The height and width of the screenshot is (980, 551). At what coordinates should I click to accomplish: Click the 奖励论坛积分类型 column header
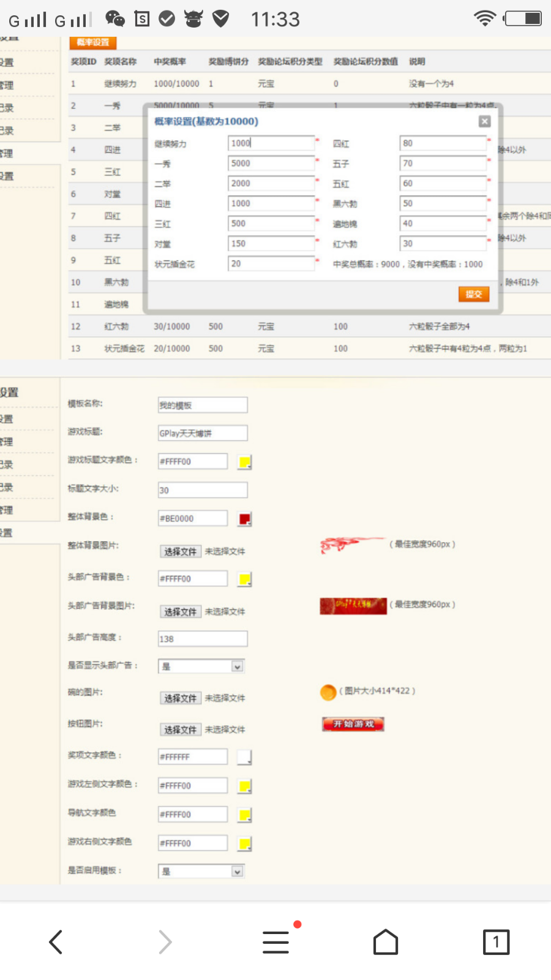point(290,61)
